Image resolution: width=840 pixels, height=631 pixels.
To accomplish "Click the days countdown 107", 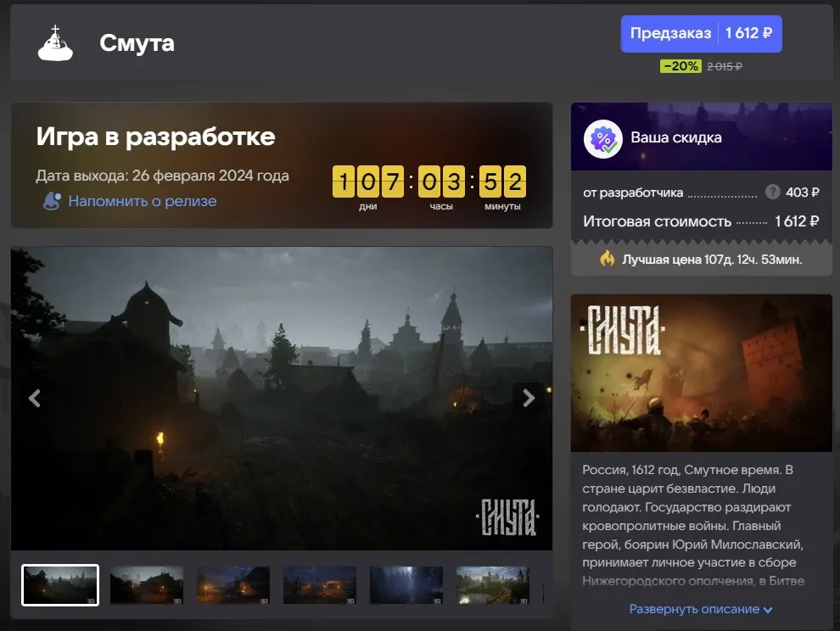I will tap(368, 181).
